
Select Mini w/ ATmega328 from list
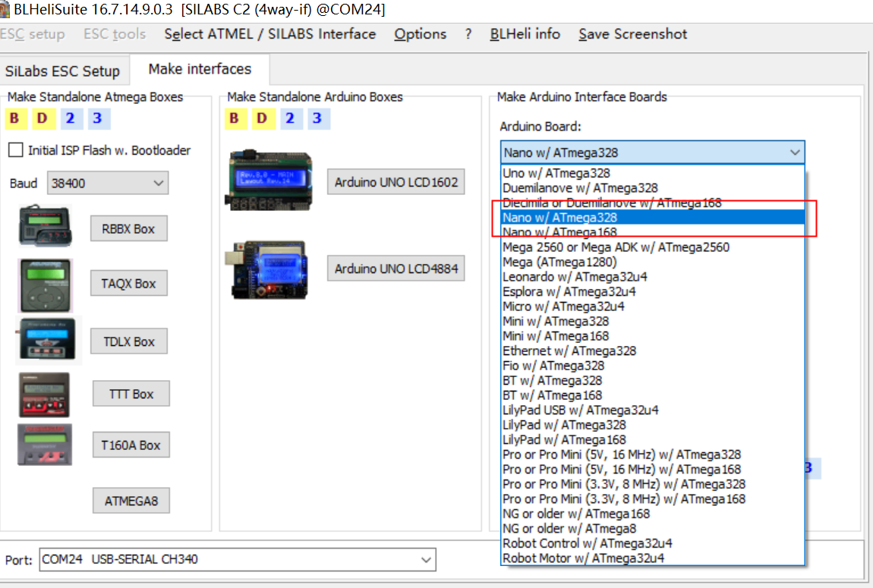click(653, 322)
